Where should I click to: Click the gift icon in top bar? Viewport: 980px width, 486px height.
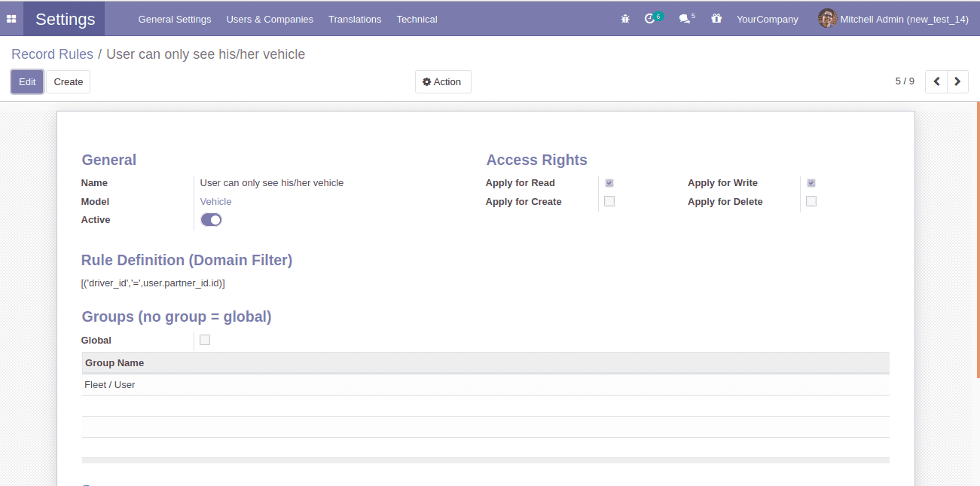coord(716,19)
